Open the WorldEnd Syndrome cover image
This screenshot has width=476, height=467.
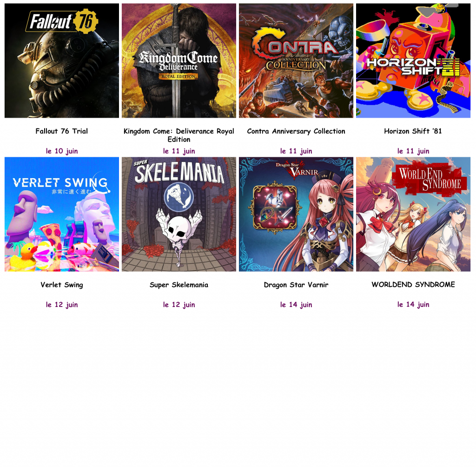(413, 214)
